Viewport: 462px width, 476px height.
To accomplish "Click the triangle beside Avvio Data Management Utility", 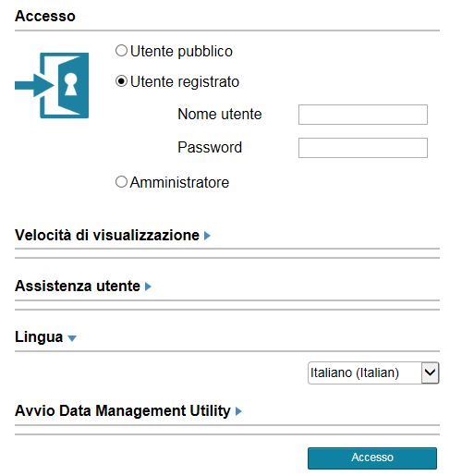I will tap(238, 411).
